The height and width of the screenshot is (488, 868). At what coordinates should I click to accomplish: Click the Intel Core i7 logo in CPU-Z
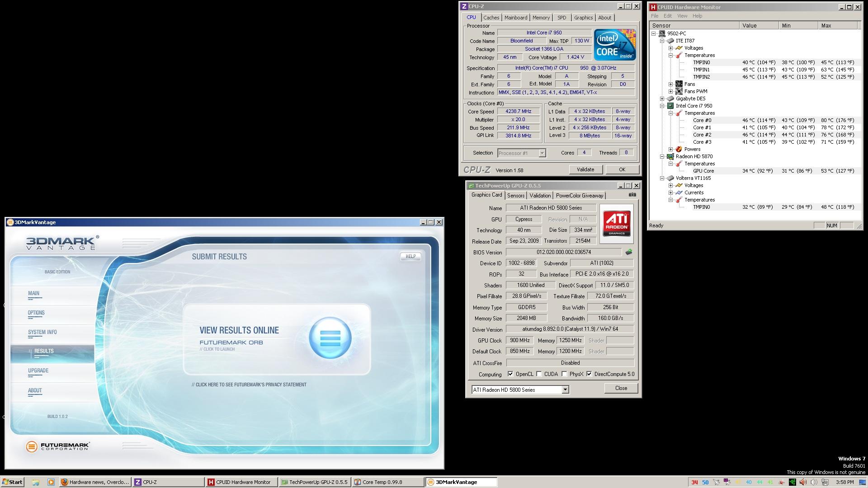pyautogui.click(x=615, y=44)
